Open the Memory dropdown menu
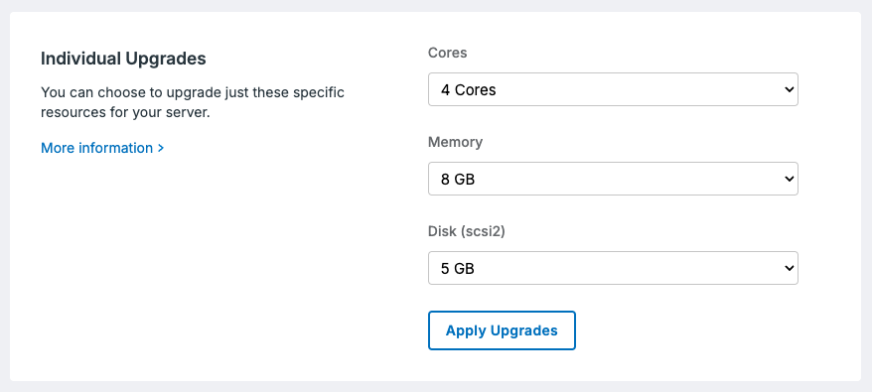 [613, 178]
